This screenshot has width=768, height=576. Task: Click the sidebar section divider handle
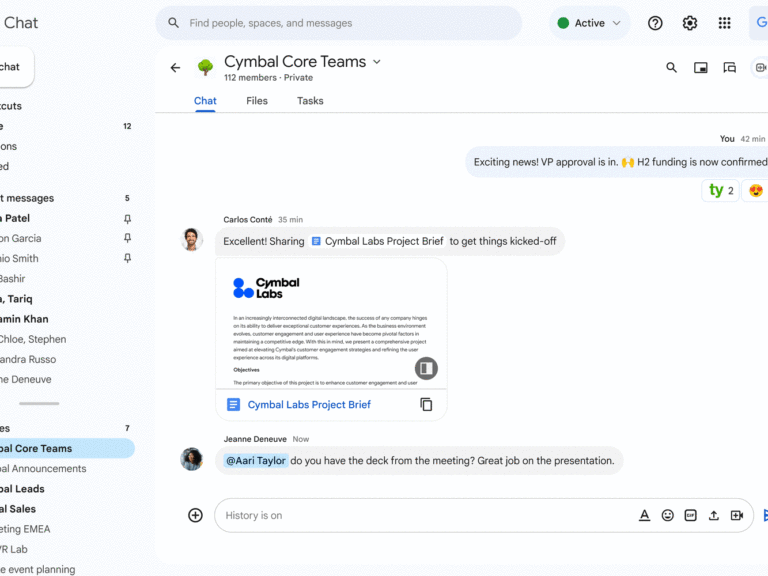click(x=39, y=404)
